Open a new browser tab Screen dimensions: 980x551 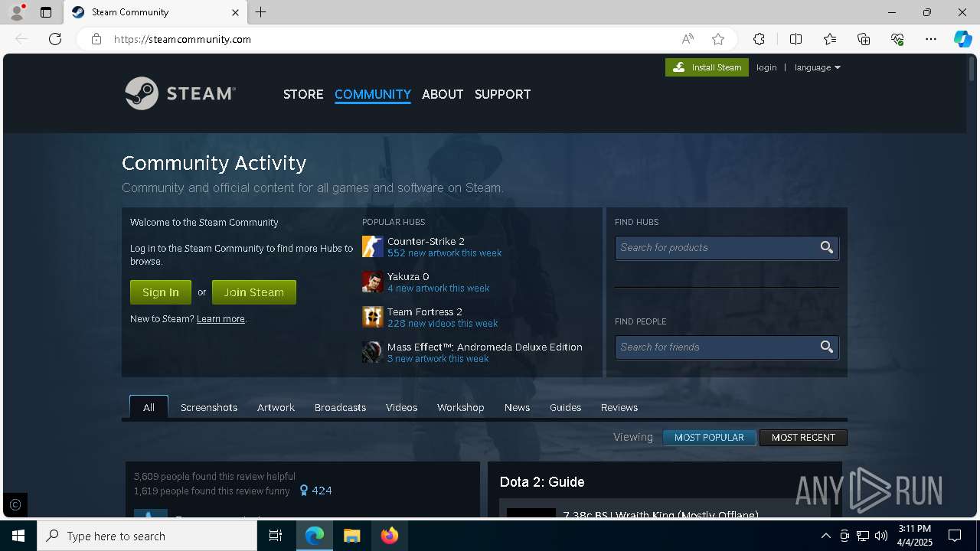(x=261, y=12)
